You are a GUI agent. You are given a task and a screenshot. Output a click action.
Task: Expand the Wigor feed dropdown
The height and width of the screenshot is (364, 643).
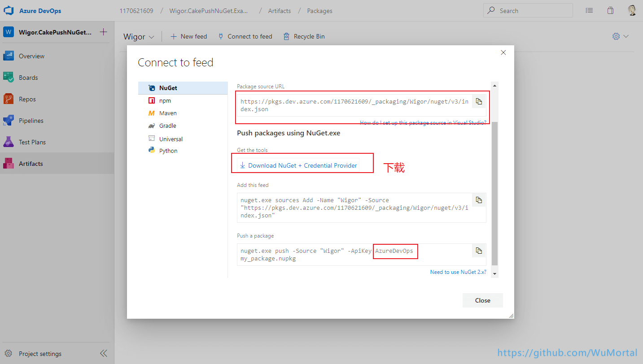tap(139, 37)
